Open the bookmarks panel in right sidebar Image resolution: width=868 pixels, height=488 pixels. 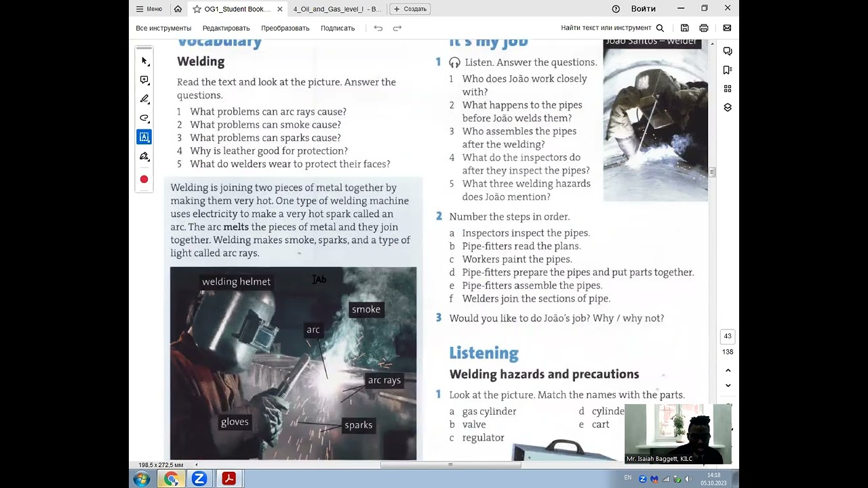pos(728,70)
